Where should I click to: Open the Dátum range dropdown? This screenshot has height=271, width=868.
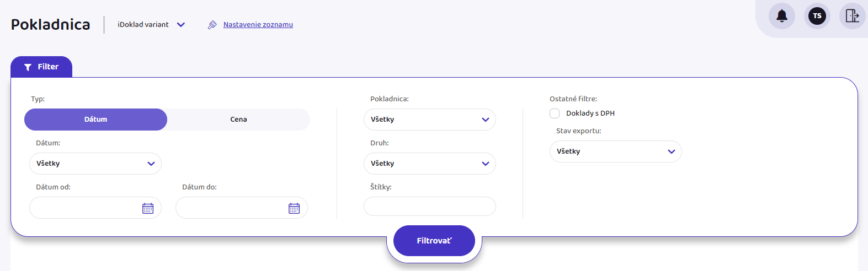[x=95, y=164]
